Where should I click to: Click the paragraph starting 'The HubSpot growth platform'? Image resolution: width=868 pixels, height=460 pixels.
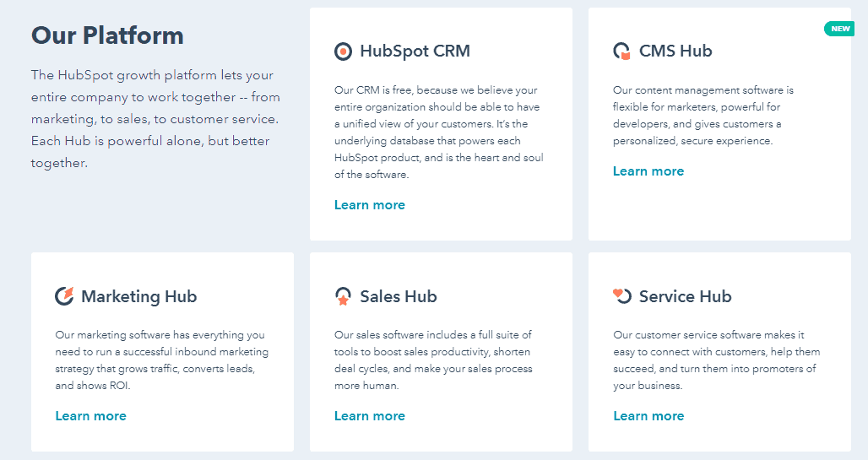(155, 119)
